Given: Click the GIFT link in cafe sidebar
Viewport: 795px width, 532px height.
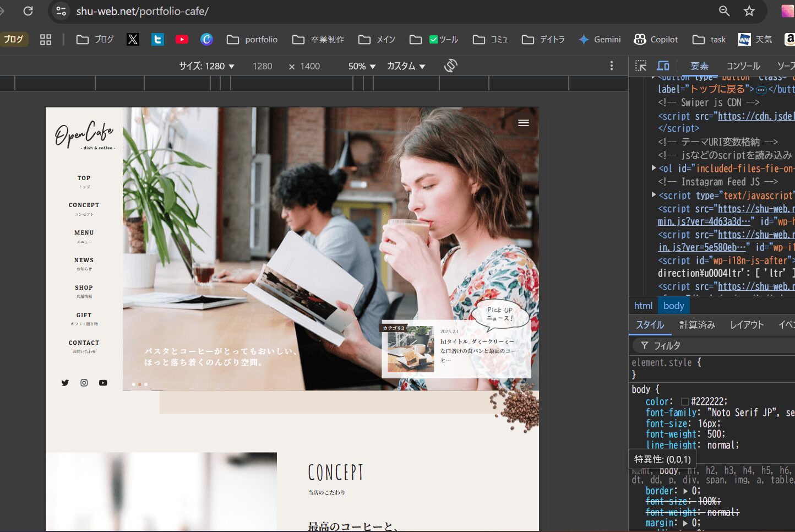Looking at the screenshot, I should (84, 319).
